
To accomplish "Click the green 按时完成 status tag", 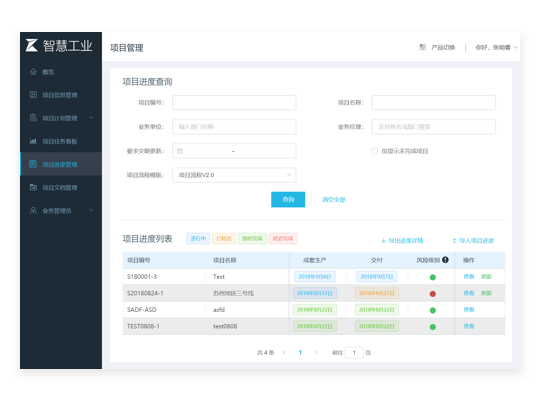I will [x=252, y=238].
